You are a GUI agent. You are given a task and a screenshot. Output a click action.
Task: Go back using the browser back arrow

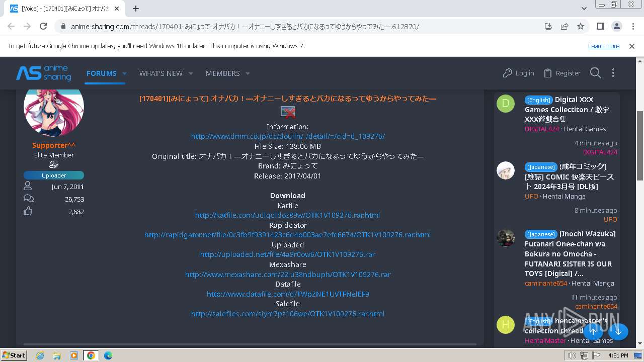point(11,26)
